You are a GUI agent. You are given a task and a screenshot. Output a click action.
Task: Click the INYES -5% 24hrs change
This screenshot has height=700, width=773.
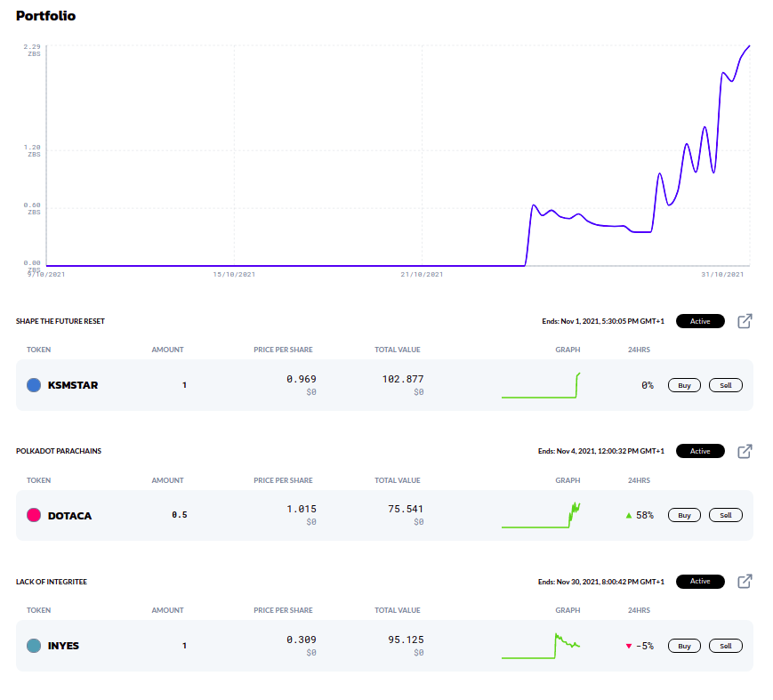(640, 646)
